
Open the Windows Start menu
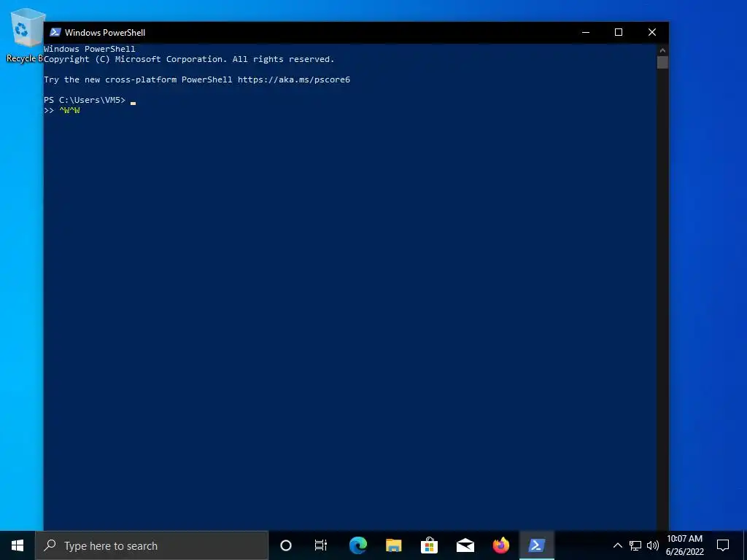click(18, 545)
